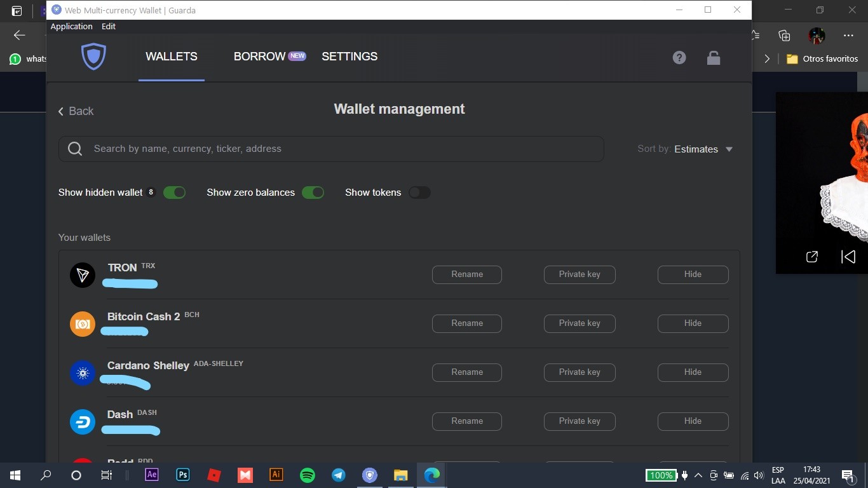This screenshot has height=488, width=868.
Task: Hide the Bitcoin Cash 2 wallet
Action: [693, 323]
